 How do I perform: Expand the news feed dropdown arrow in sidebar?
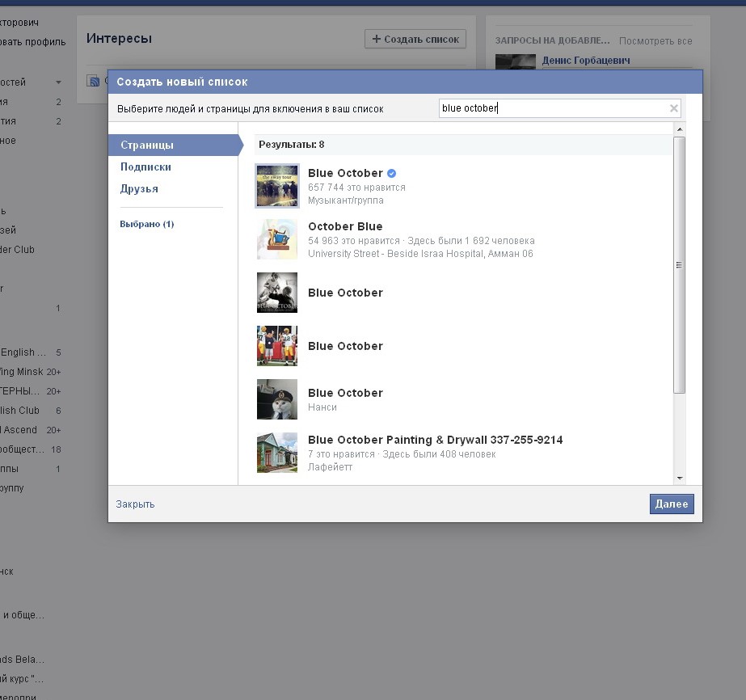click(x=58, y=82)
